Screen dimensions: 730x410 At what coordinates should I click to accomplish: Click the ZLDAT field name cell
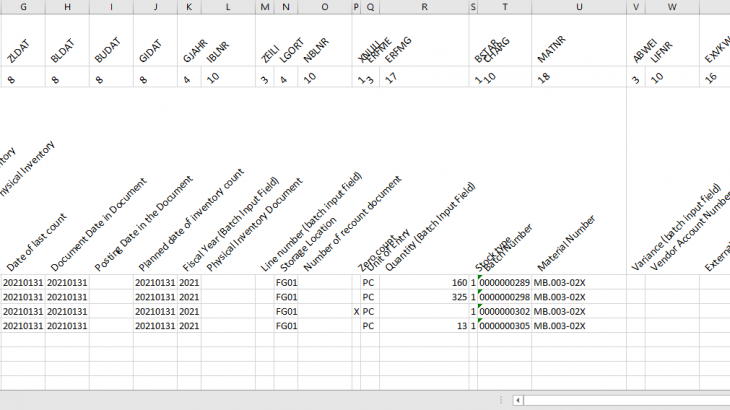(22, 50)
